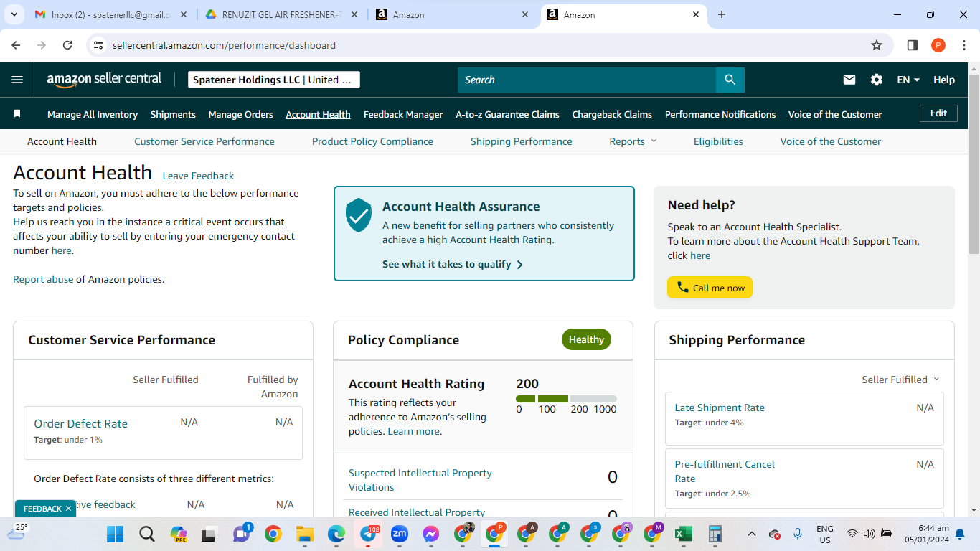Viewport: 980px width, 551px height.
Task: Open the Spatener Holdings LLC account switcher
Action: point(274,80)
